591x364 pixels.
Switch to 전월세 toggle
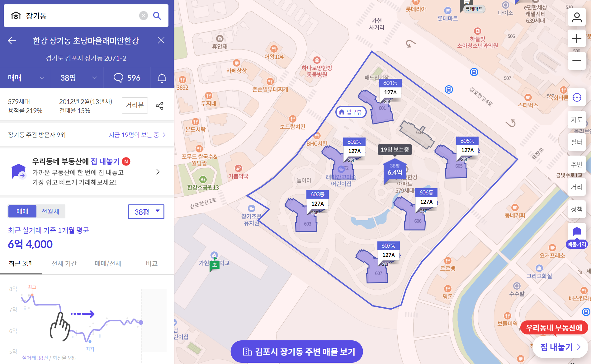point(50,212)
